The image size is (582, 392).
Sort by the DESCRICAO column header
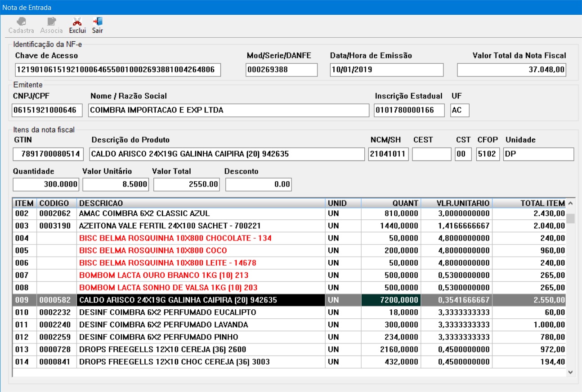[201, 203]
